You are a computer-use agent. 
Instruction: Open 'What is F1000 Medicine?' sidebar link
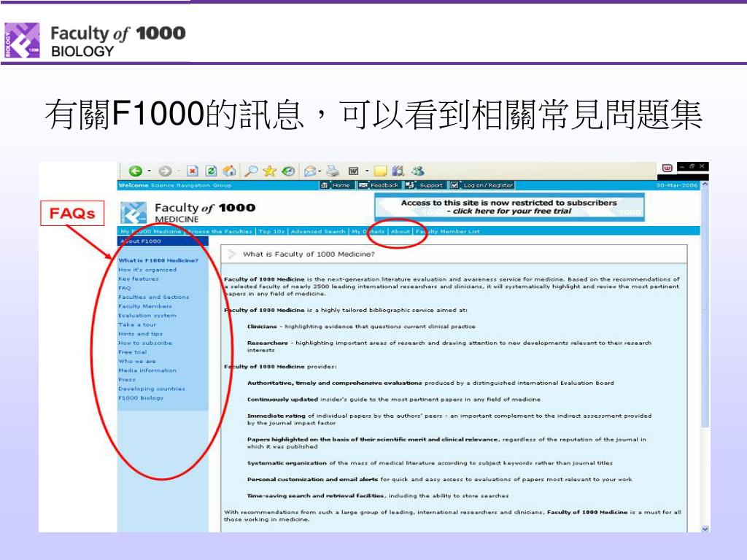coord(158,260)
